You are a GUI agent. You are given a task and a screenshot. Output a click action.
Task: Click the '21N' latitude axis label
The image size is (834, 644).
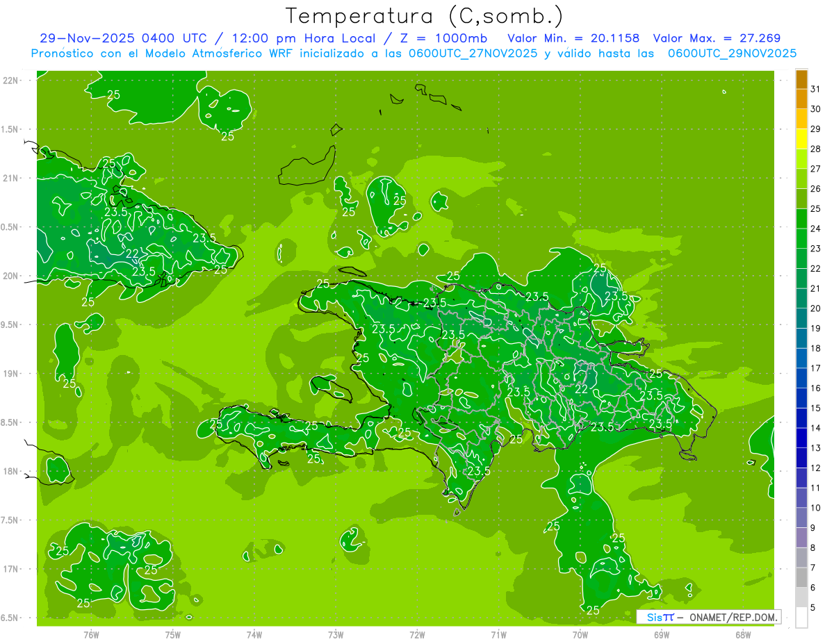click(11, 178)
